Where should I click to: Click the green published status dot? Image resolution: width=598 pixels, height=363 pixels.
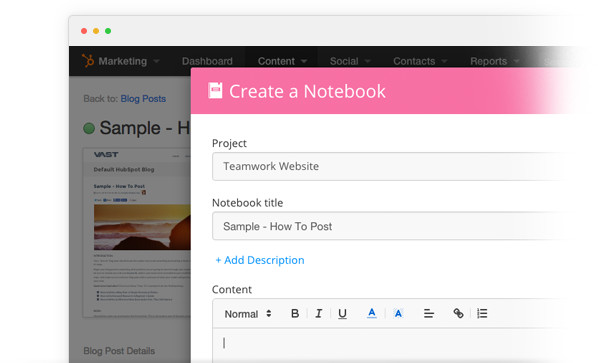point(89,128)
